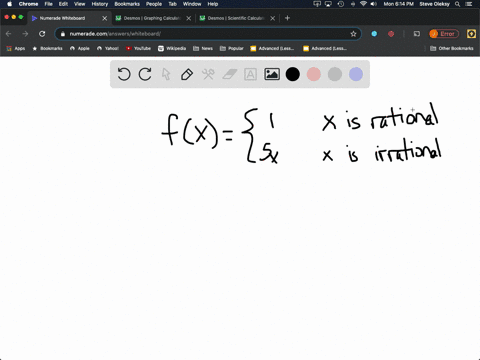480x360 pixels.
Task: Open the Chrome application menu
Action: click(28, 4)
